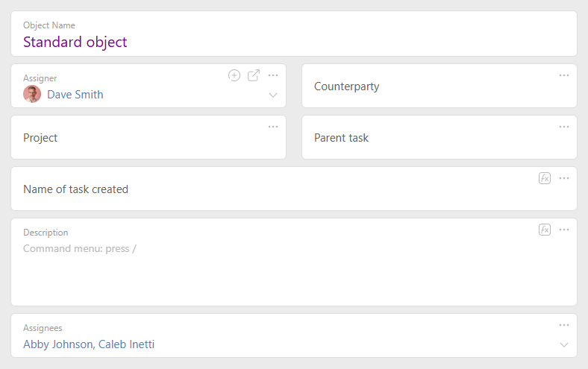Click the Abby Johnson, Caleb Inetti assignees
Viewport: 588px width, 369px height.
coord(89,344)
